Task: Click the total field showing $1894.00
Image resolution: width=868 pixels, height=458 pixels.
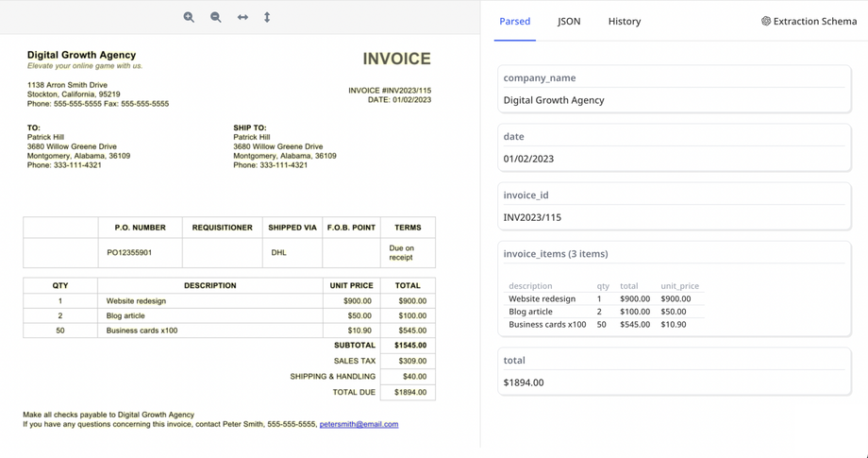Action: click(x=523, y=382)
